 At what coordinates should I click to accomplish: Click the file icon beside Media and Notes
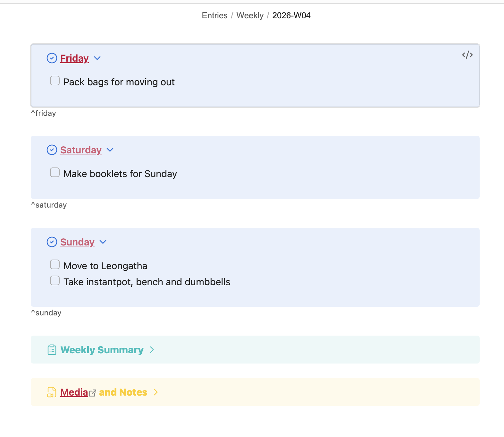click(x=52, y=392)
